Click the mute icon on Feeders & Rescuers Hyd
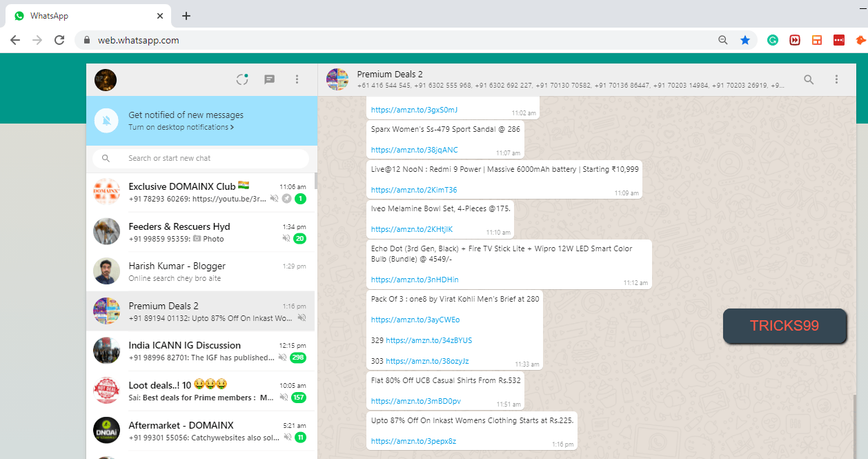This screenshot has height=459, width=868. coord(286,239)
